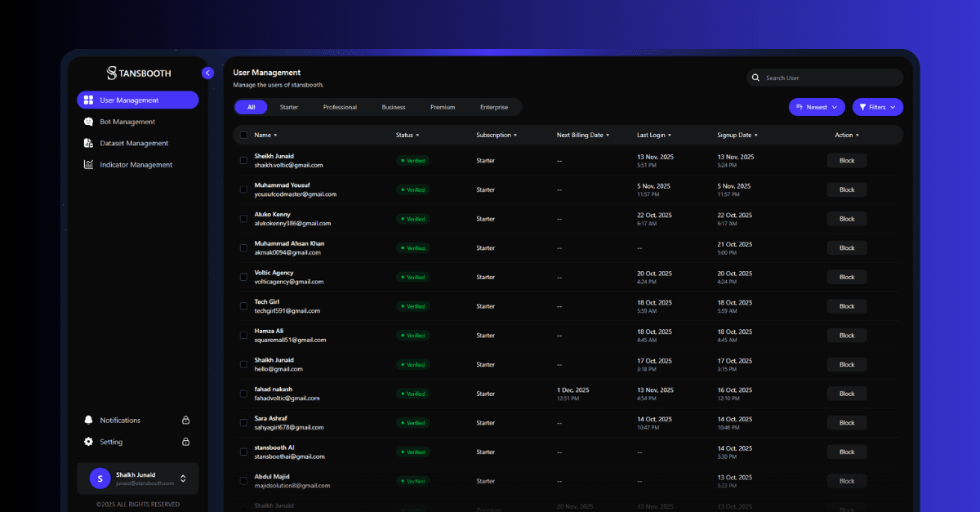Click the Dataset Management file icon
This screenshot has height=512, width=980.
88,143
